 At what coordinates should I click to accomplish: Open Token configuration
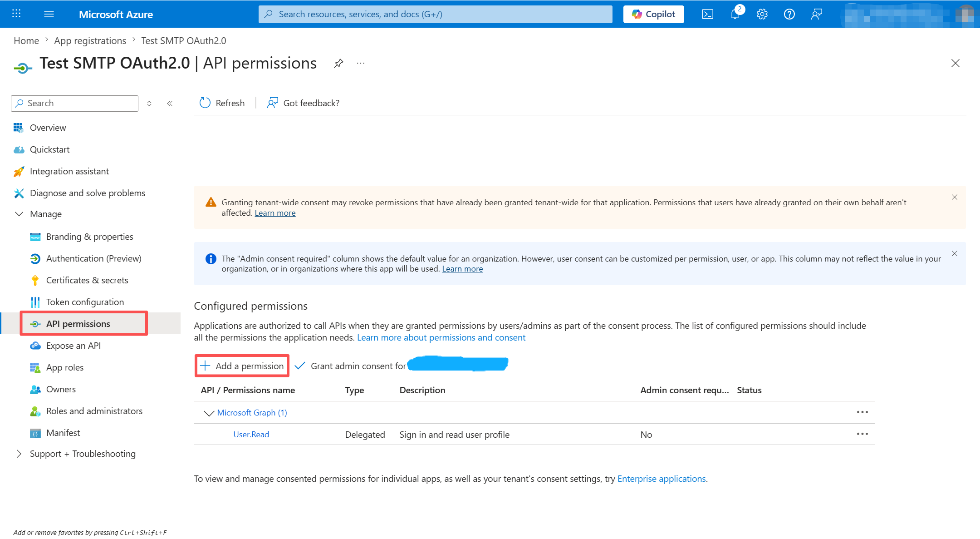click(85, 302)
